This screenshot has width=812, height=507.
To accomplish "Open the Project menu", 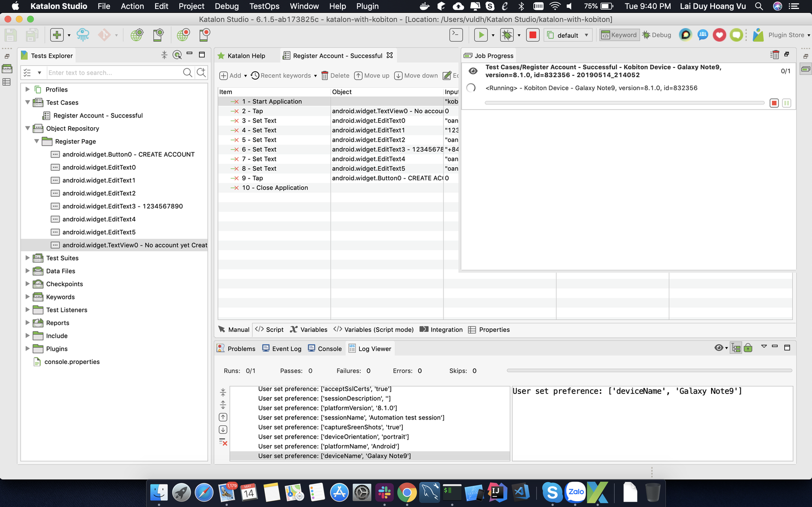I will coord(191,6).
